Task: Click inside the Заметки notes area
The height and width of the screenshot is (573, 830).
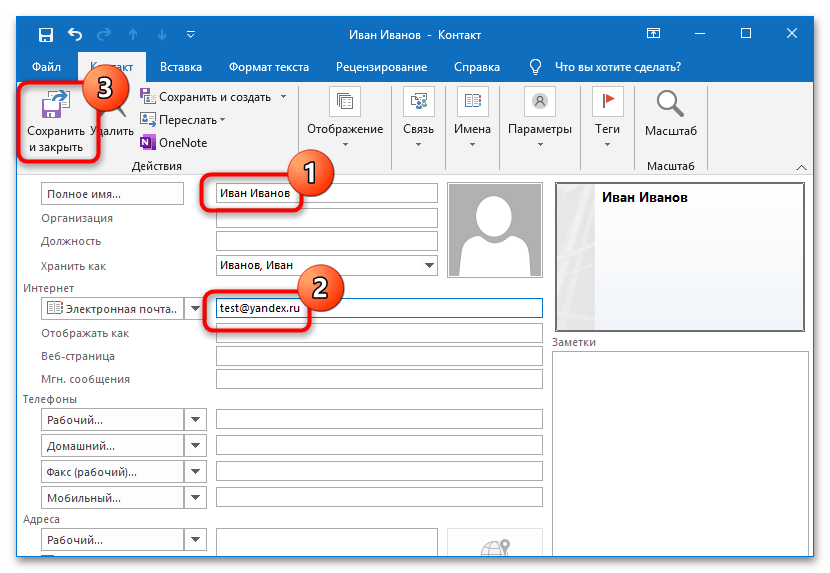Action: click(x=680, y=453)
